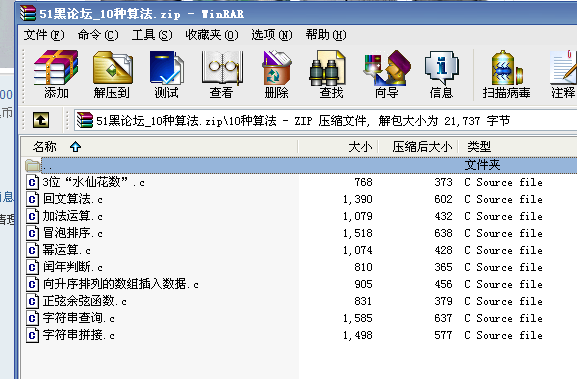577x379 pixels.
Task: Click the Add (添加) toolbar icon
Action: pyautogui.click(x=56, y=75)
